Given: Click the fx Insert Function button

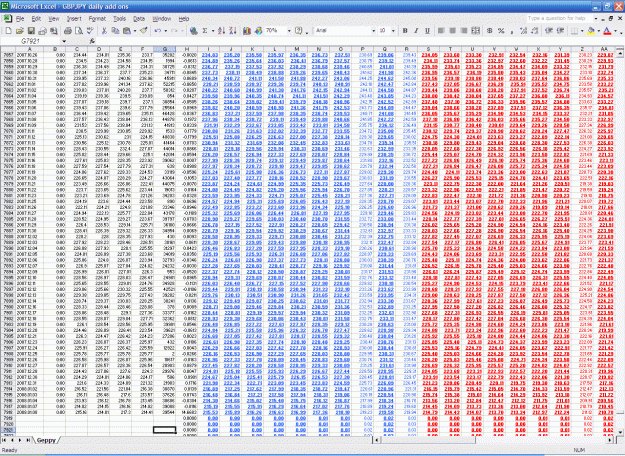Looking at the screenshot, I should click(92, 41).
